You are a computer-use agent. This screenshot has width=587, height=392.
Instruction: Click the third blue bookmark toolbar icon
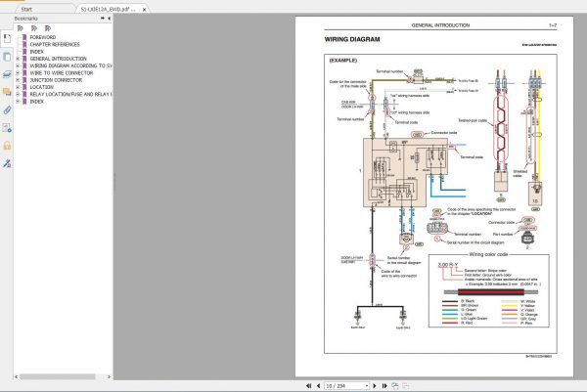pos(48,28)
